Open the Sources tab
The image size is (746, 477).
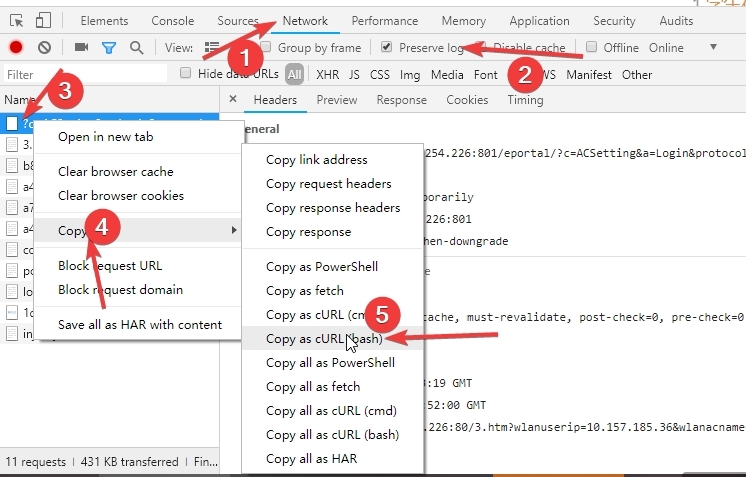pos(238,21)
